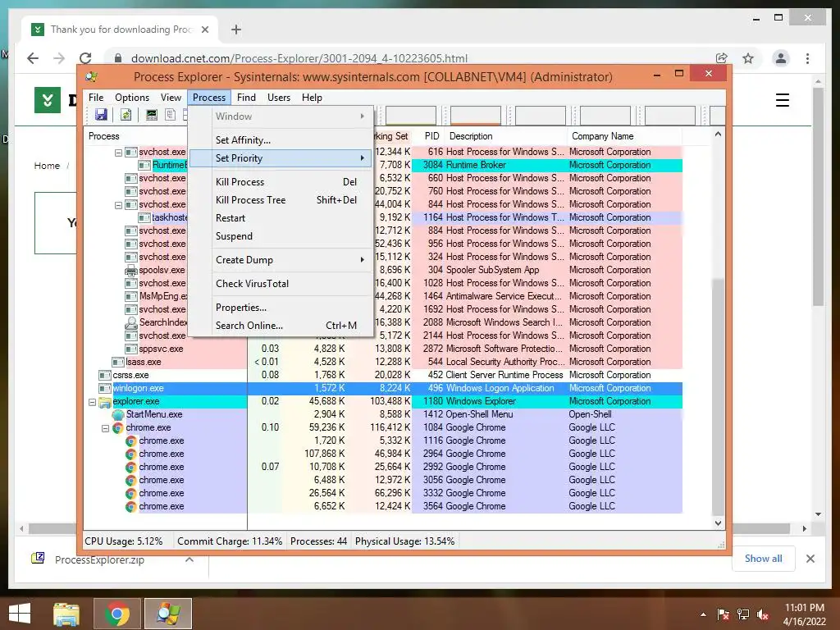Open a new Chrome tab
840x630 pixels.
coord(235,30)
